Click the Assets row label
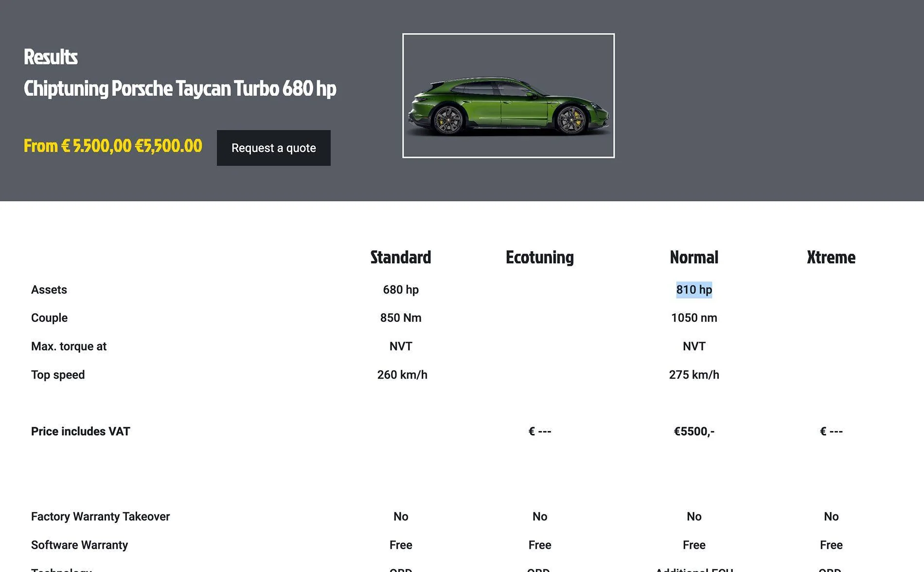This screenshot has height=572, width=924. coord(49,290)
